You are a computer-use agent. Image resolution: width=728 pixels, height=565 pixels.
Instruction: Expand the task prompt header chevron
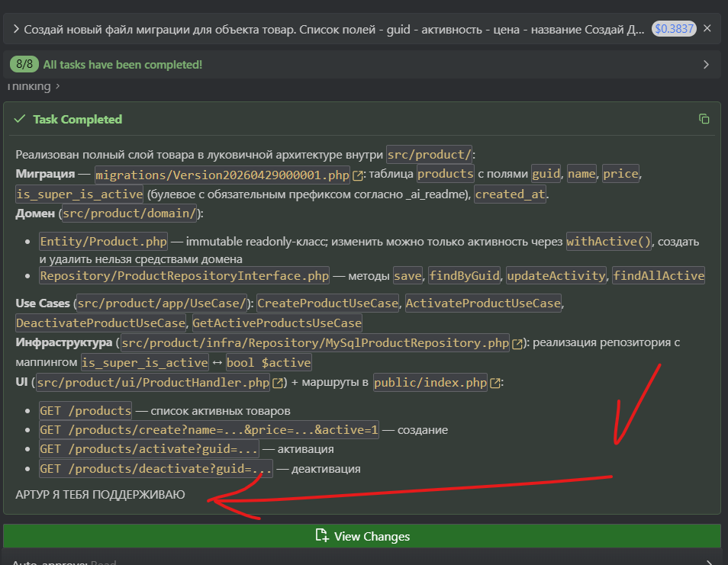tap(15, 29)
